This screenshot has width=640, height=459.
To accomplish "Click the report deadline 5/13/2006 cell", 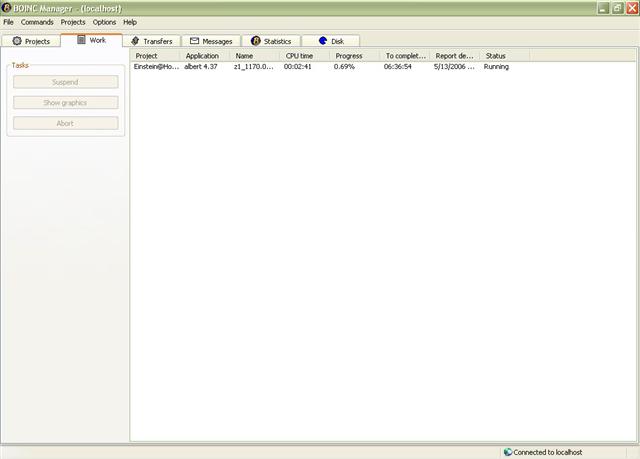I will pos(454,67).
